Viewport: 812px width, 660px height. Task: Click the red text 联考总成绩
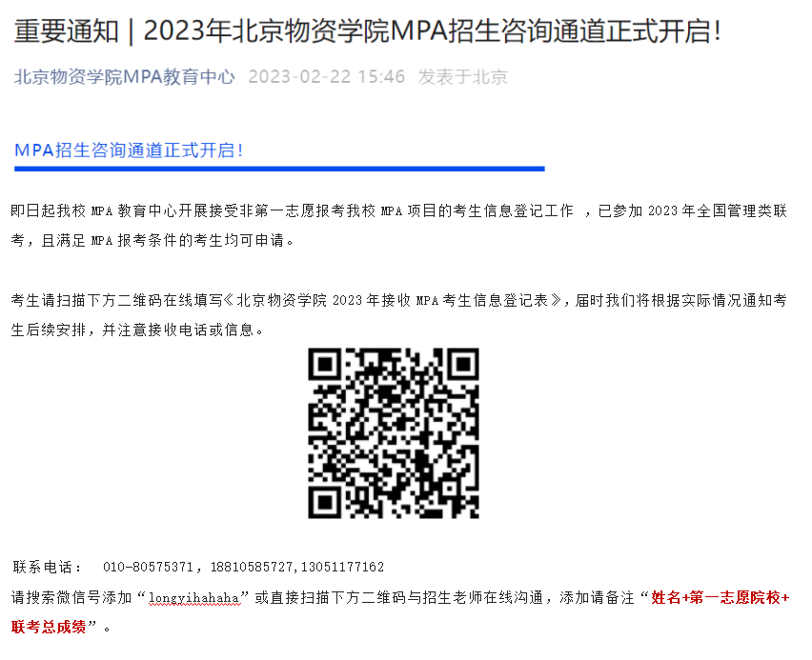pyautogui.click(x=49, y=627)
